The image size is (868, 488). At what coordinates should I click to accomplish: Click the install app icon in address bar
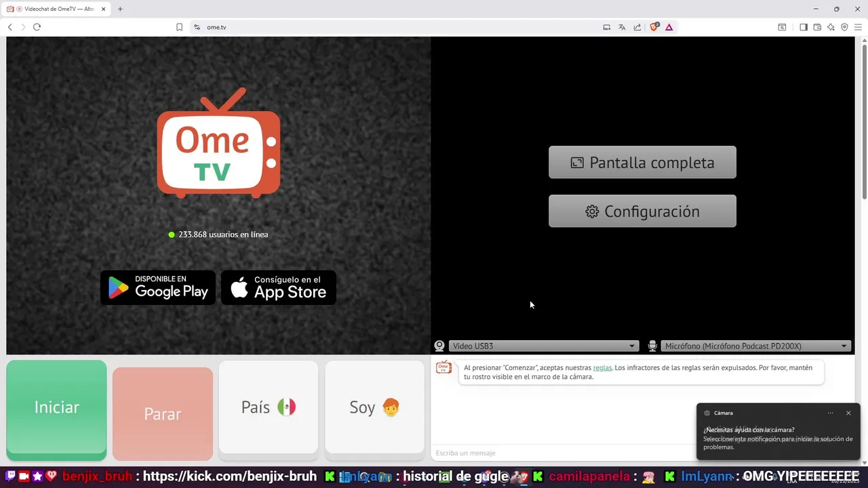click(x=607, y=27)
